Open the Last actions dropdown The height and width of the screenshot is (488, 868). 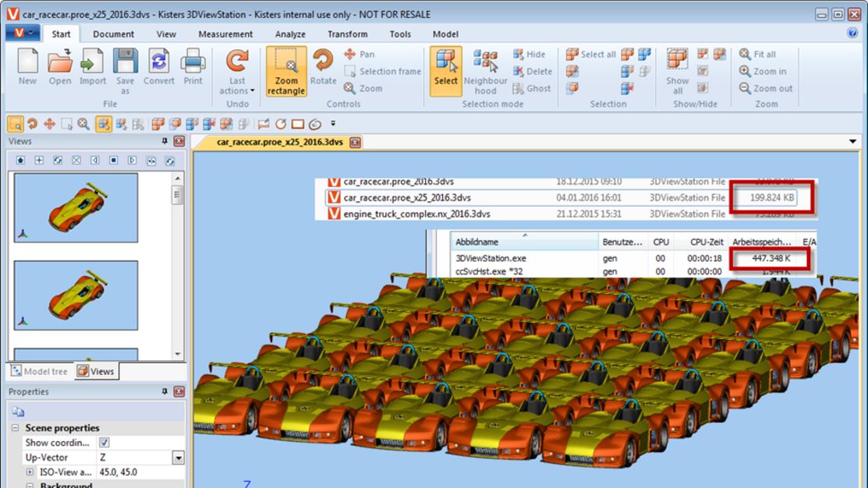point(237,72)
